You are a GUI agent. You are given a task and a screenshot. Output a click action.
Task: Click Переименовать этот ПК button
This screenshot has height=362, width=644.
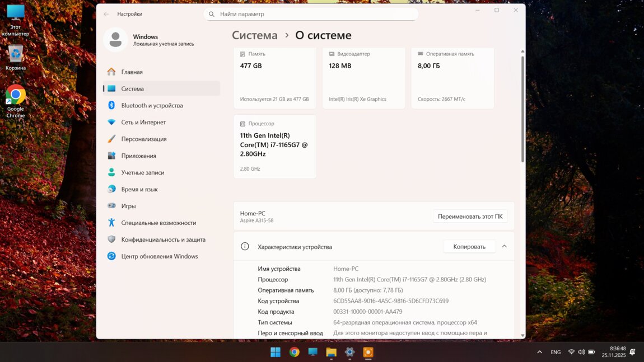point(470,217)
